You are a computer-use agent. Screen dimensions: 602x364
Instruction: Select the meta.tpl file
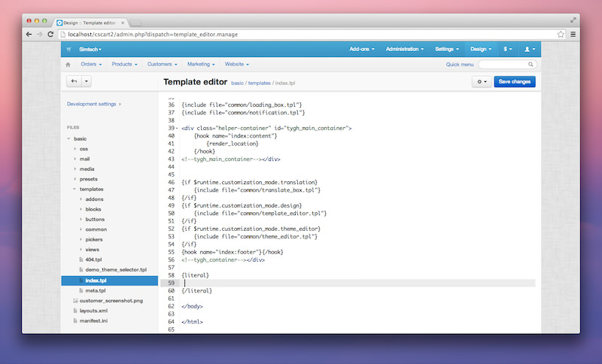(96, 290)
